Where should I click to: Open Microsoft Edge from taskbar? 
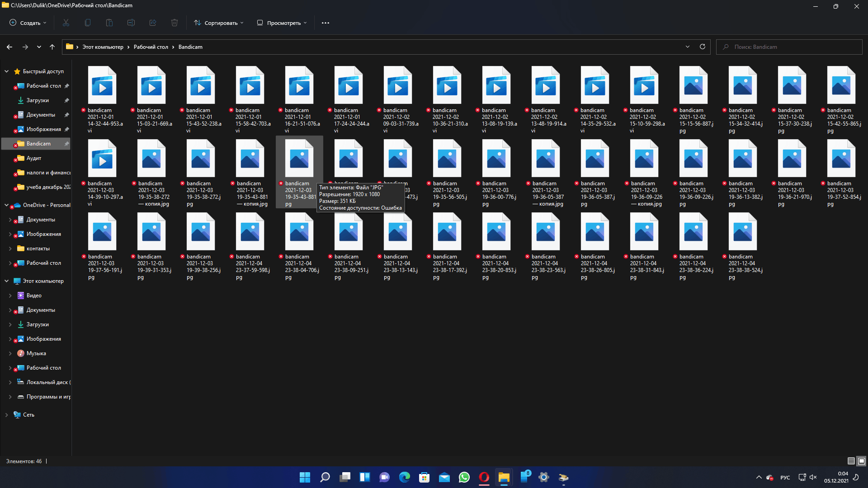405,477
